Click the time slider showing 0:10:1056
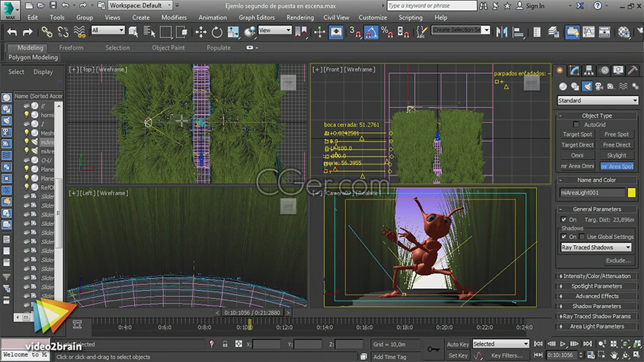 pos(252,313)
